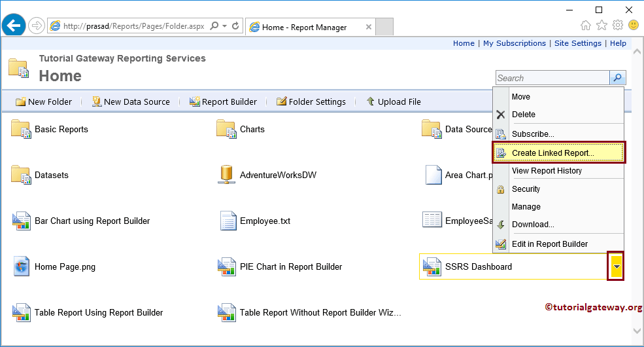This screenshot has height=347, width=644.
Task: Choose Move from the context menu
Action: (558, 97)
